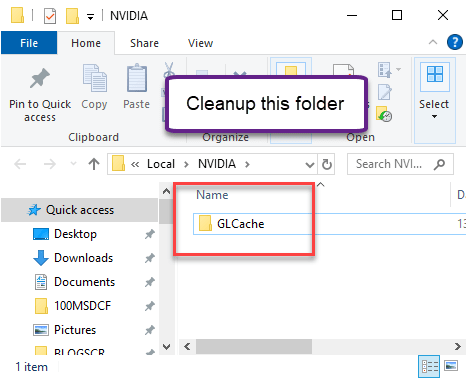Open the Share ribbon tab
This screenshot has height=379, width=467.
point(144,43)
